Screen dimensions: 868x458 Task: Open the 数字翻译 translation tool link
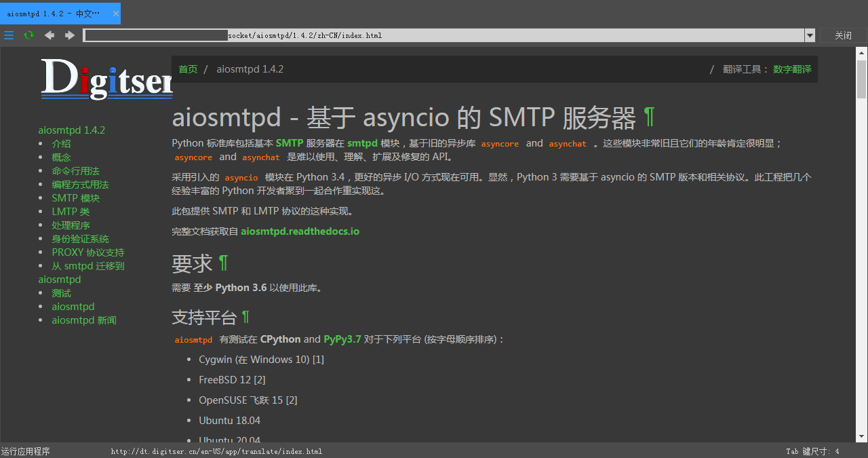(x=792, y=69)
